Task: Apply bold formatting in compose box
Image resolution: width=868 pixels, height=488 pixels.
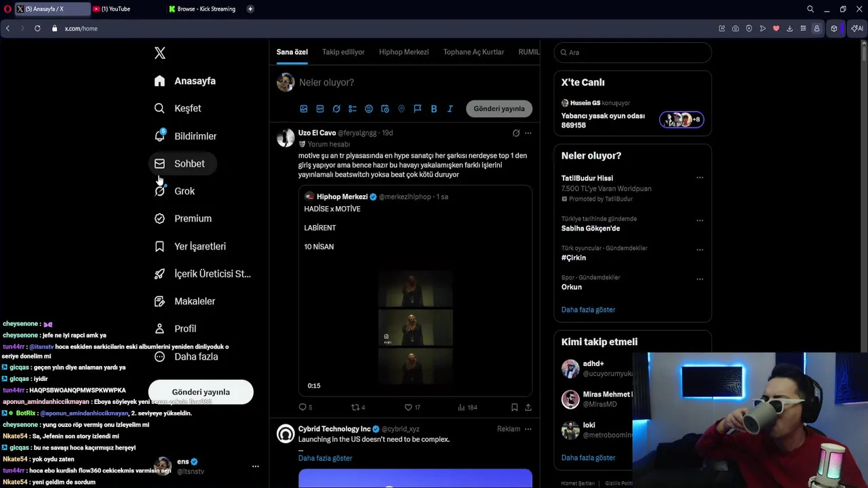Action: pyautogui.click(x=434, y=108)
